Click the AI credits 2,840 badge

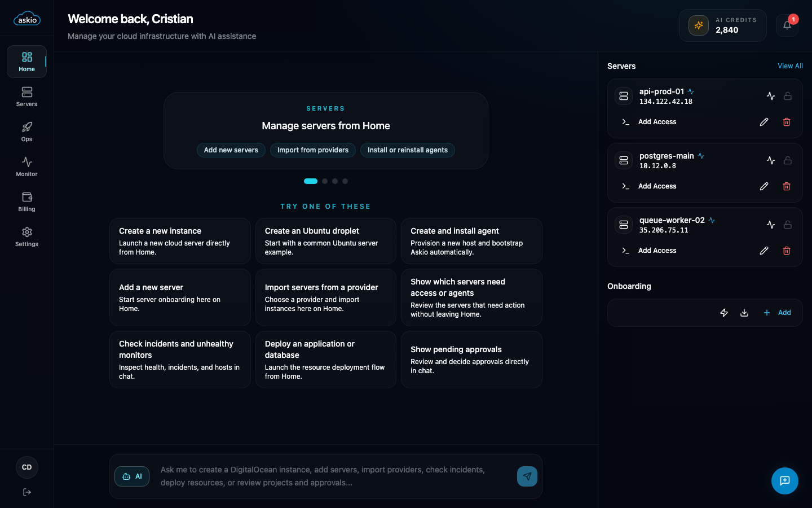tap(723, 25)
